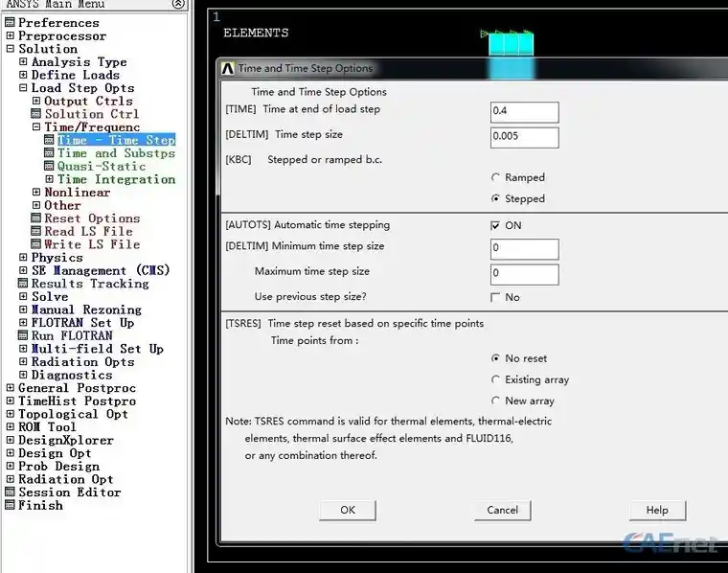This screenshot has width=728, height=573.
Task: Open the Read LS File entry
Action: (88, 231)
